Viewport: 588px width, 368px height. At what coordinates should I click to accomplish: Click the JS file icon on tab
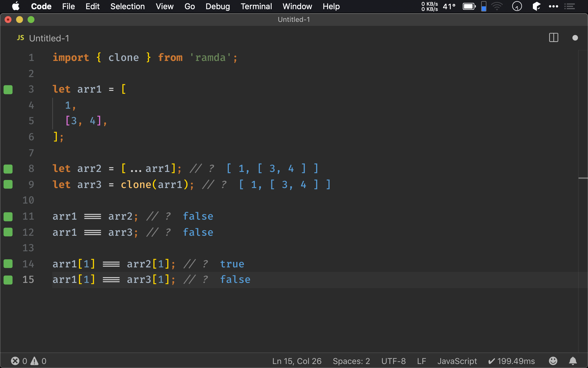(x=20, y=38)
